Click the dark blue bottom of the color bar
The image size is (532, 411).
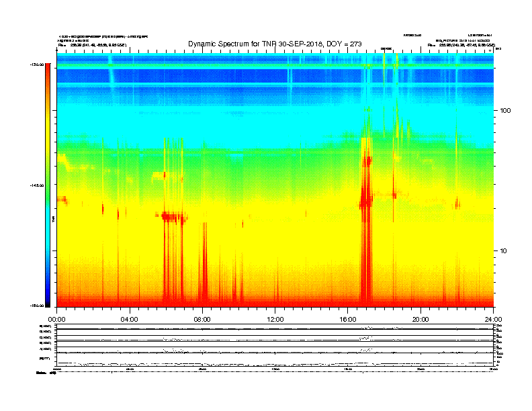pos(48,300)
